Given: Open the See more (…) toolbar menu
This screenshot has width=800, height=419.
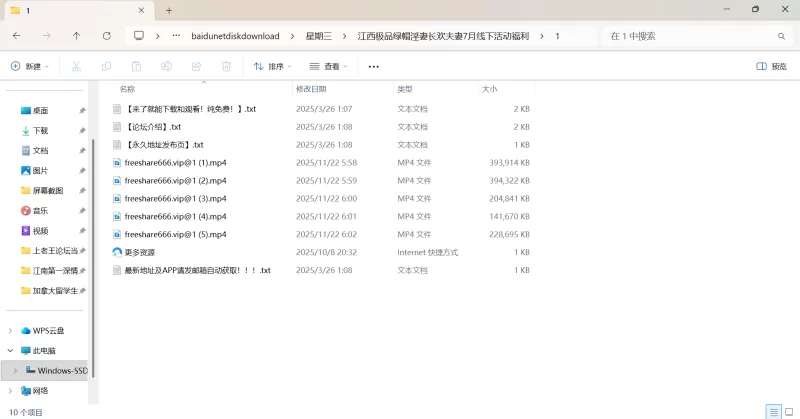Looking at the screenshot, I should pos(374,66).
